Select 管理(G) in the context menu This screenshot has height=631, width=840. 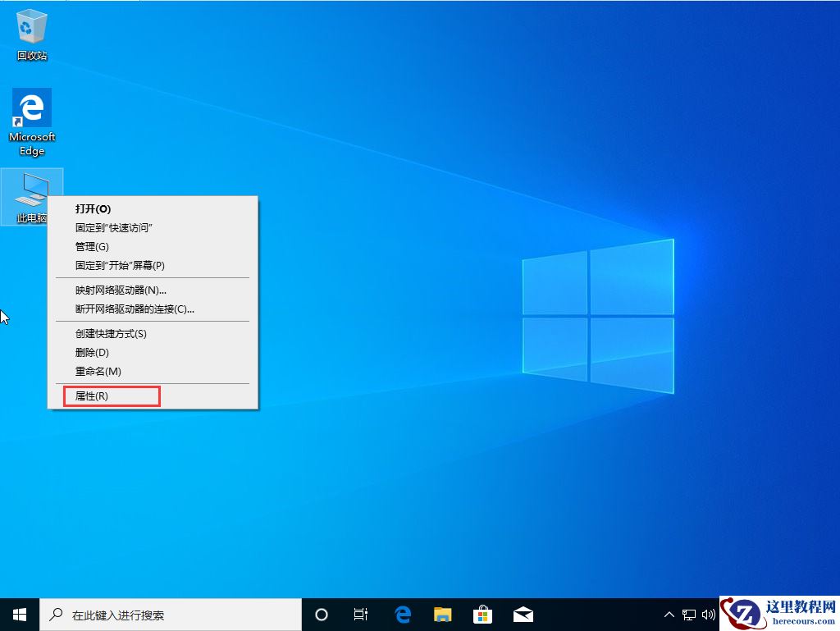(x=90, y=246)
